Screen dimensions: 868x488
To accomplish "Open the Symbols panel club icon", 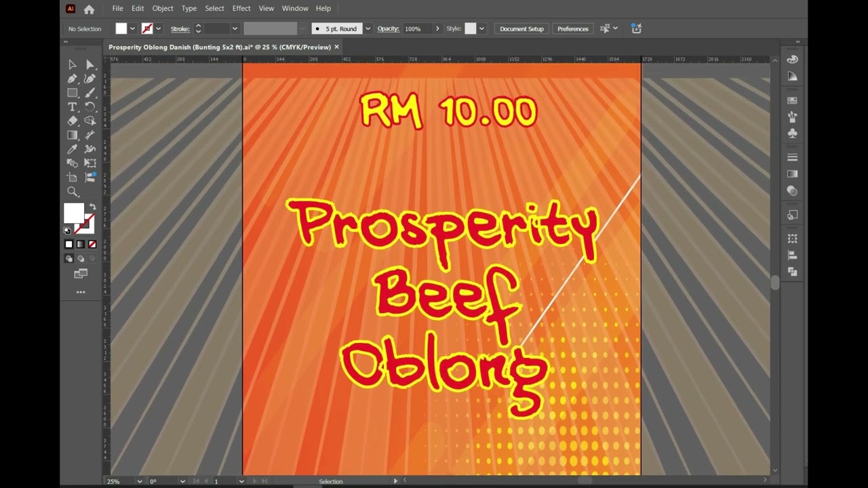I will click(792, 134).
